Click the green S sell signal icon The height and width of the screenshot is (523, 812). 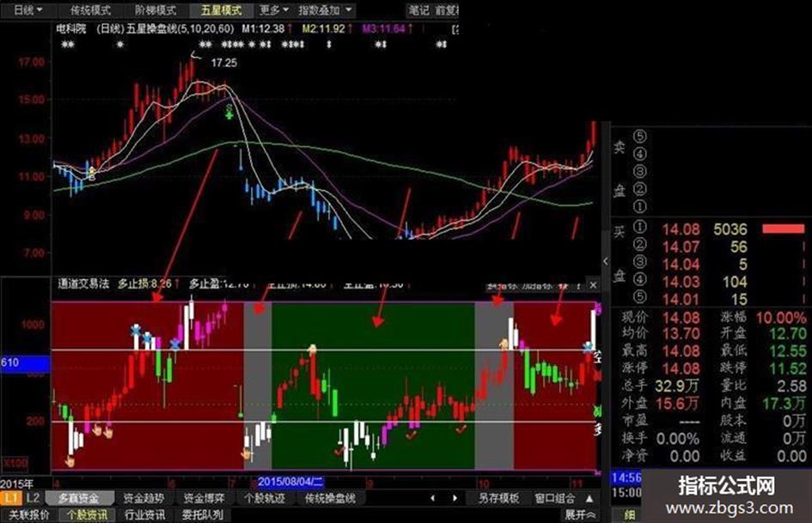tap(229, 112)
